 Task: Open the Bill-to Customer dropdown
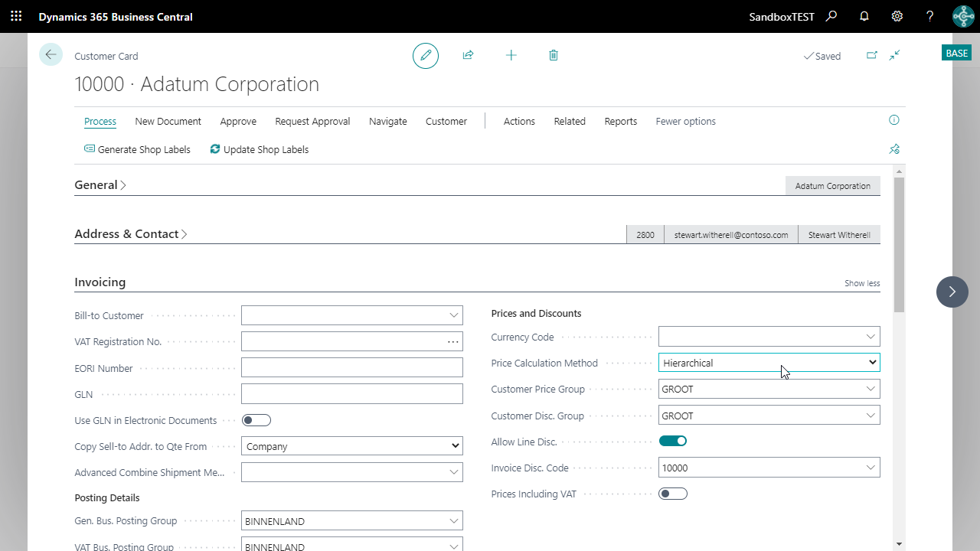(x=454, y=315)
